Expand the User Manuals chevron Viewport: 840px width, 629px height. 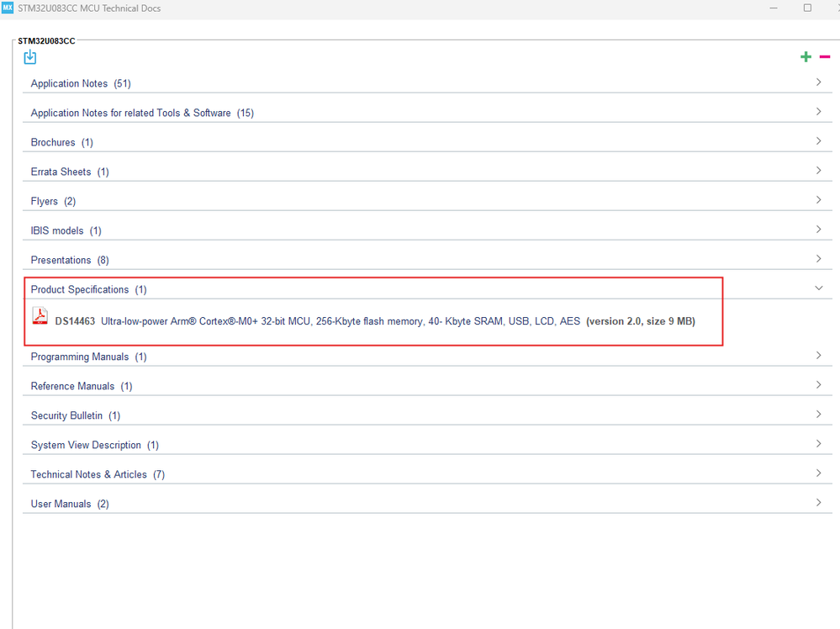pos(819,503)
